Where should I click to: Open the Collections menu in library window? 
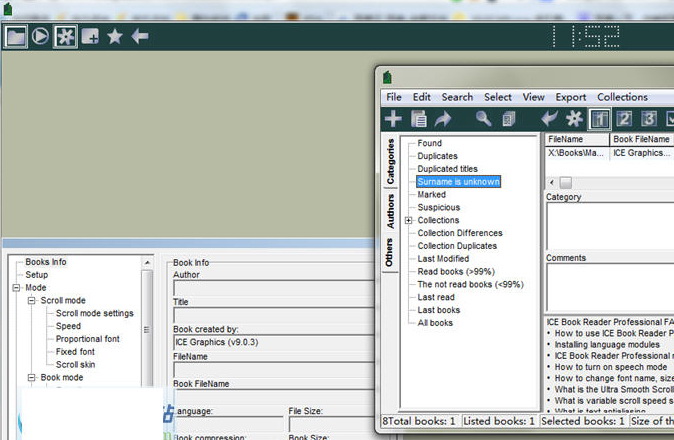point(622,97)
